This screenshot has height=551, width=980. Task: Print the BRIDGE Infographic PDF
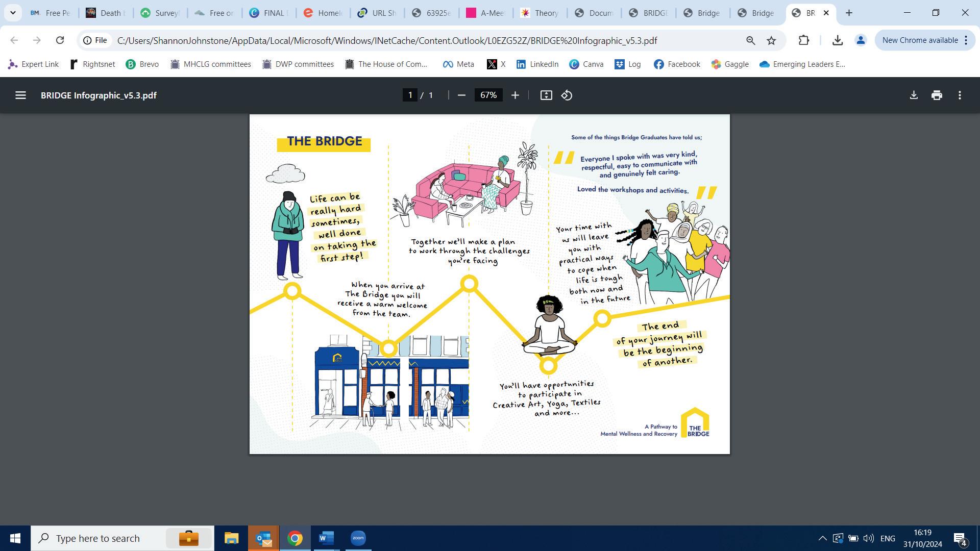(x=937, y=95)
